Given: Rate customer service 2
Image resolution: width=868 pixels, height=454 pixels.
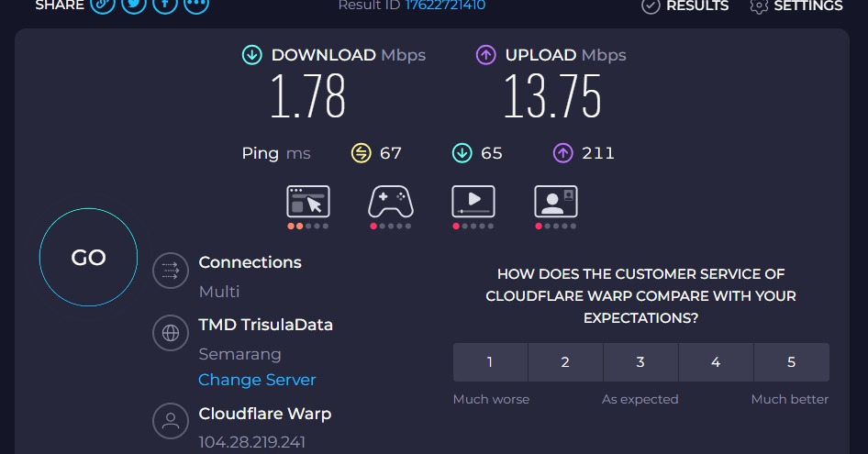Looking at the screenshot, I should [565, 362].
